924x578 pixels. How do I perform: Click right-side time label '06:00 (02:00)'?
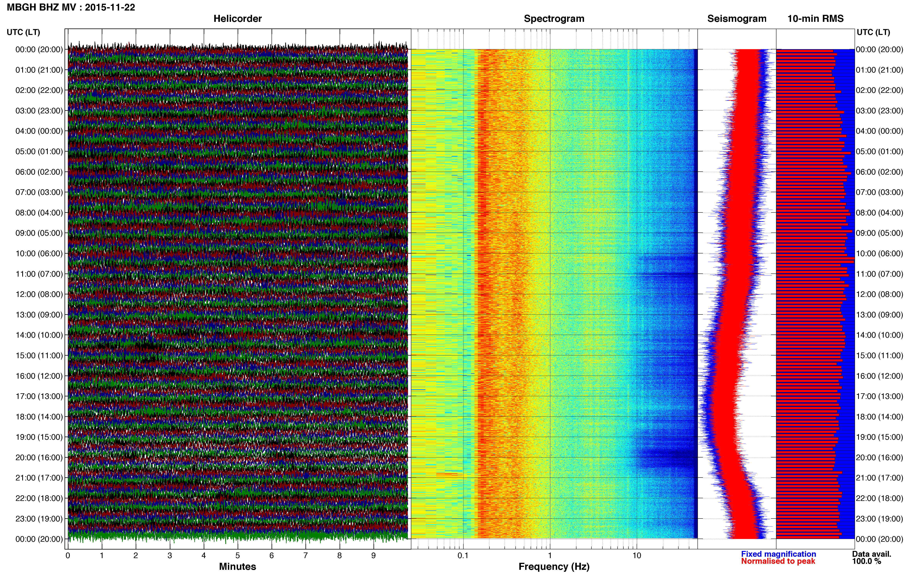[x=880, y=172]
